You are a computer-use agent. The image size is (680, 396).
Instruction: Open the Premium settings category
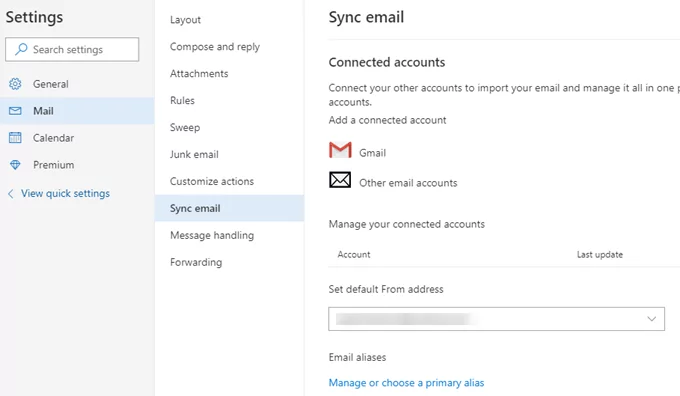pos(77,165)
